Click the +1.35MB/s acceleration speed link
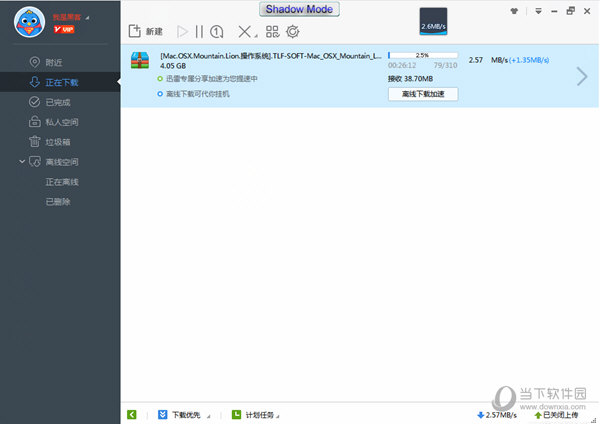The width and height of the screenshot is (600, 424). pyautogui.click(x=529, y=60)
